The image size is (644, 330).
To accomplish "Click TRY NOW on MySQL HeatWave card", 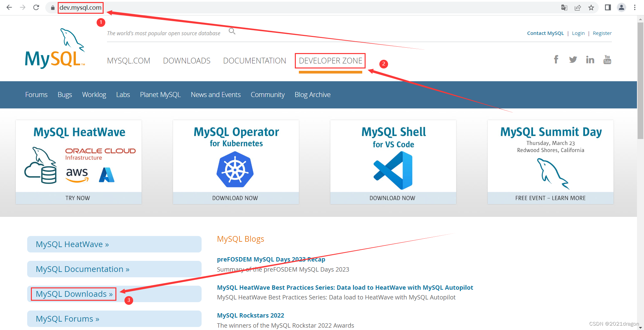I will coord(78,198).
